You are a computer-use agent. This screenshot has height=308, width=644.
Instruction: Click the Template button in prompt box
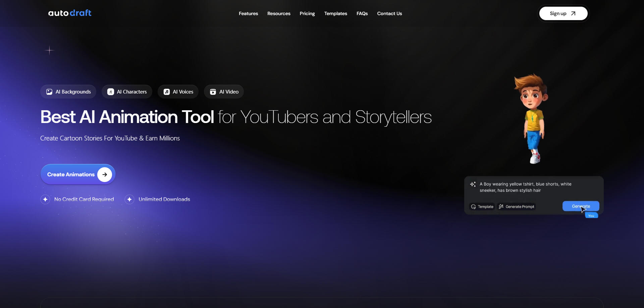(482, 207)
